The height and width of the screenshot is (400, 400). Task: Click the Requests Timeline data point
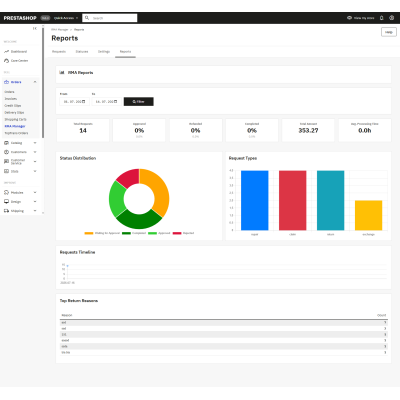[x=67, y=266]
